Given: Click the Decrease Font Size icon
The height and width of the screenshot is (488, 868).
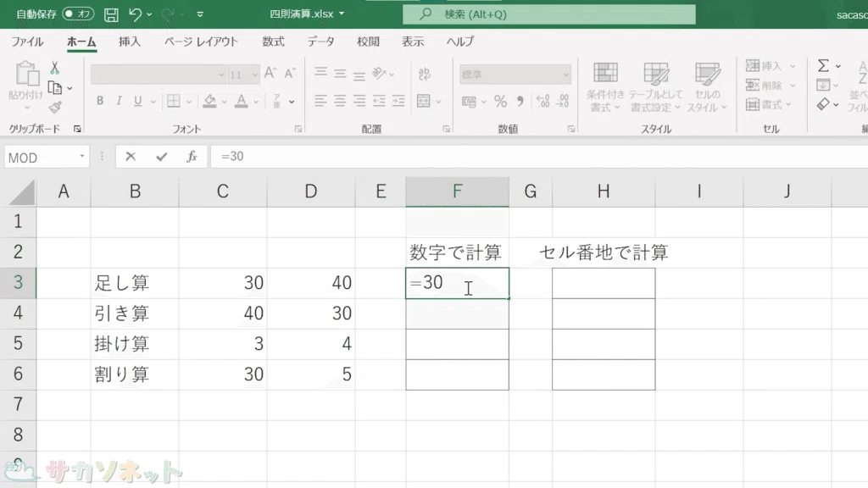Looking at the screenshot, I should click(x=290, y=73).
